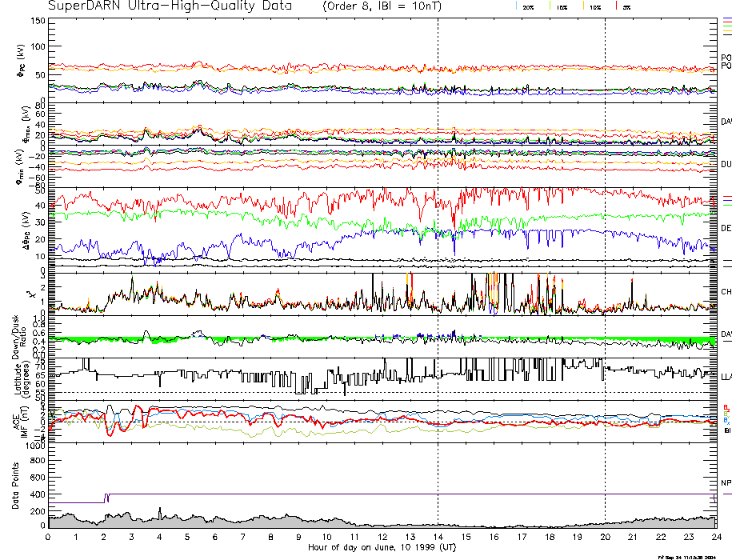
Task: Select the red 5% legend marker
Action: pyautogui.click(x=614, y=6)
